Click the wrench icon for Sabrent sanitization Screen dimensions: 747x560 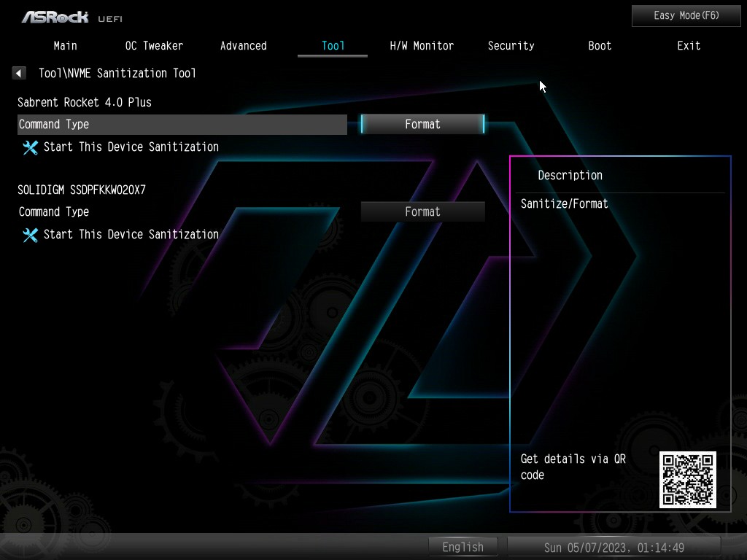[30, 147]
